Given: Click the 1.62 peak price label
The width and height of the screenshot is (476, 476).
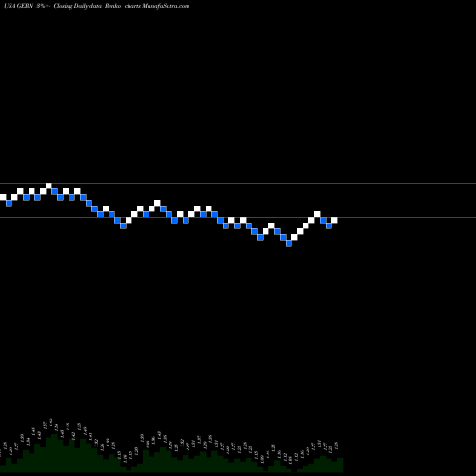Looking at the screenshot, I should coord(50,422).
